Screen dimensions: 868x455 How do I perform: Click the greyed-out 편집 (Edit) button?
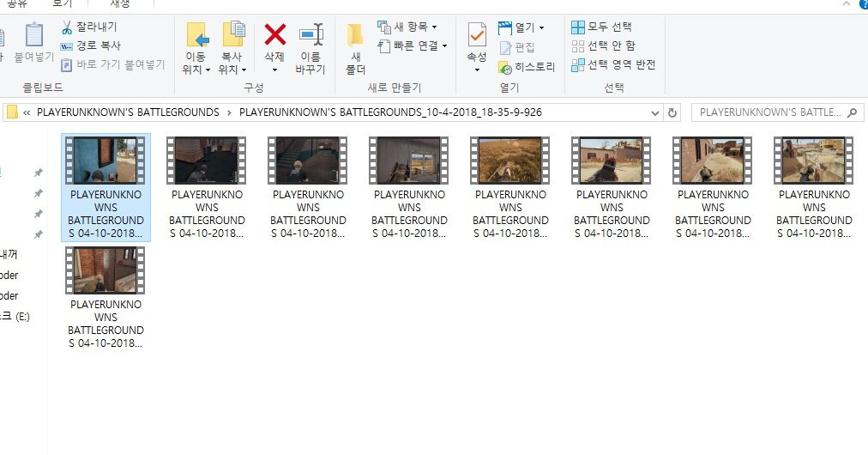point(516,48)
